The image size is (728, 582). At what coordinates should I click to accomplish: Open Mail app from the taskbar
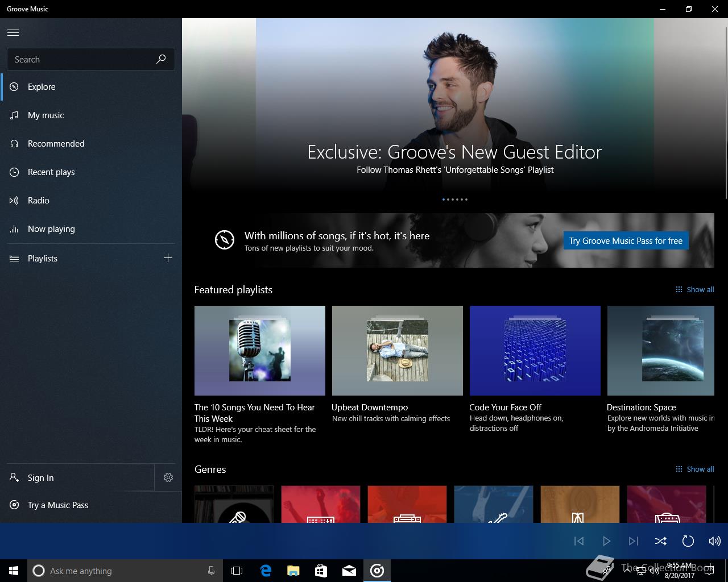pyautogui.click(x=349, y=571)
